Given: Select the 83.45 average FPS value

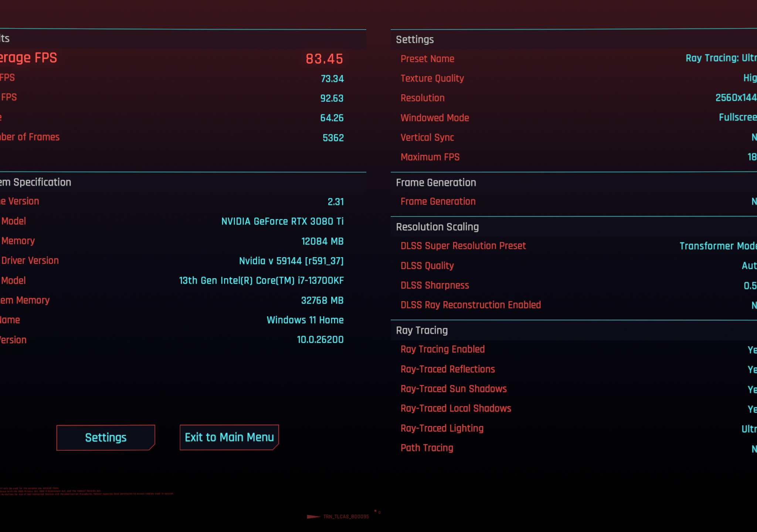Looking at the screenshot, I should 324,59.
